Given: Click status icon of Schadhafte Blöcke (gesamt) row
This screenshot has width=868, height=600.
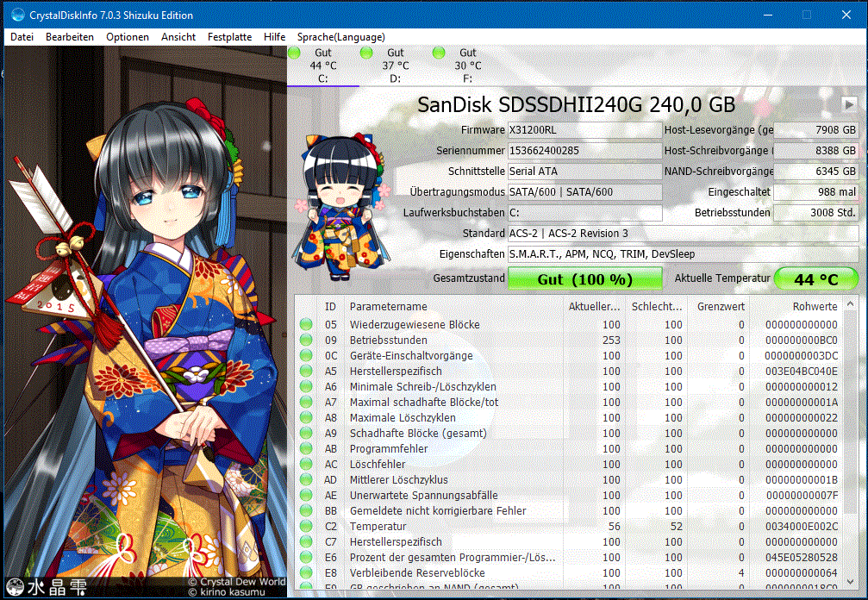Looking at the screenshot, I should pyautogui.click(x=306, y=434).
